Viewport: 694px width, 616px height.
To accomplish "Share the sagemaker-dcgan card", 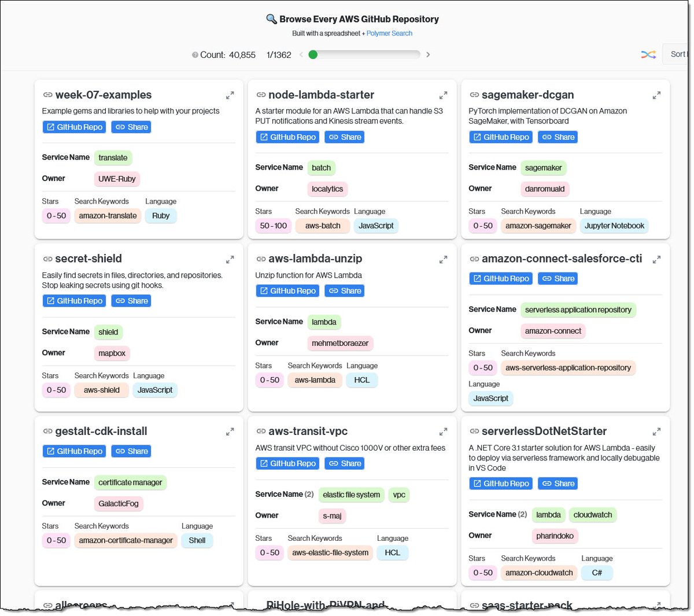I will [x=558, y=137].
